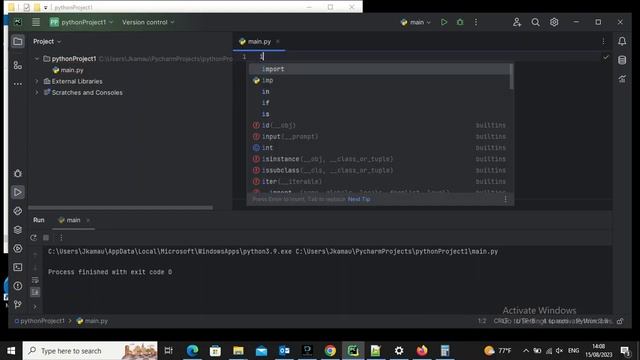Select the 'in' keyword suggestion
The image size is (640, 360).
pos(379,92)
